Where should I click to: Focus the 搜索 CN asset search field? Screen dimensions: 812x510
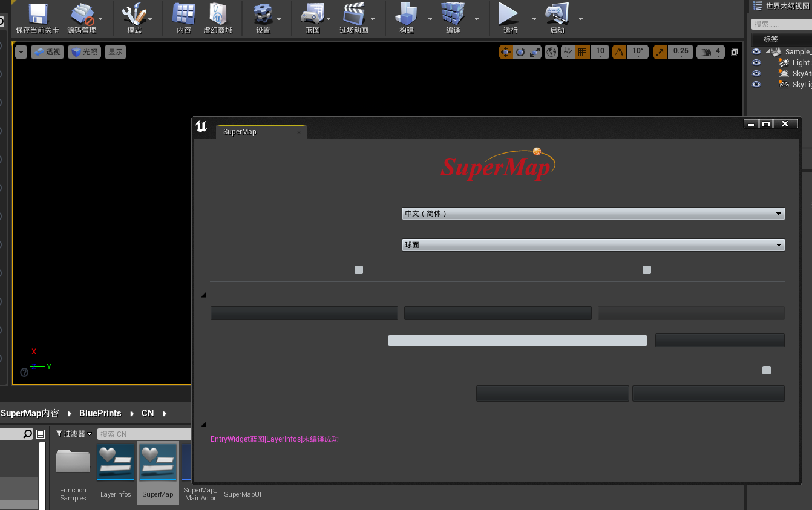point(145,434)
